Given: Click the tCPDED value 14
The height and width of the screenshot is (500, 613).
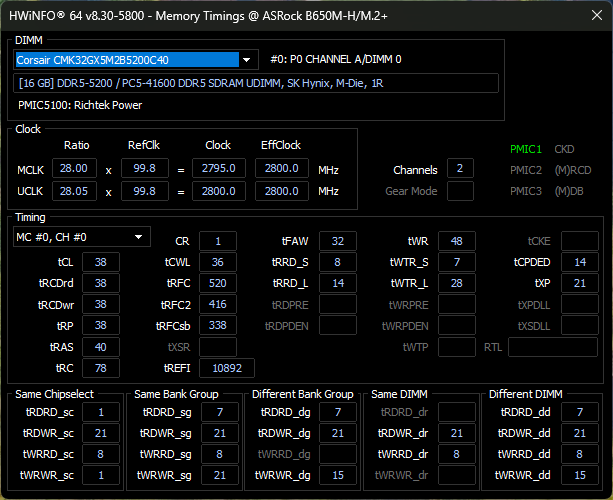Looking at the screenshot, I should click(x=580, y=262).
